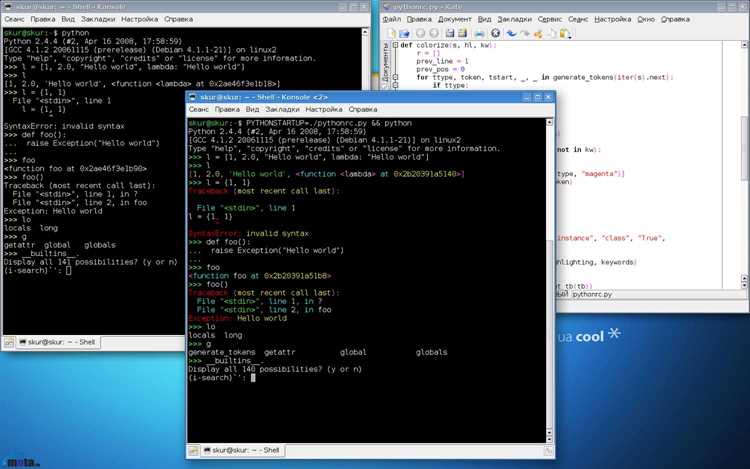Open Закладки menu in back Konsole window
Screen dimensions: 750x469
click(98, 19)
